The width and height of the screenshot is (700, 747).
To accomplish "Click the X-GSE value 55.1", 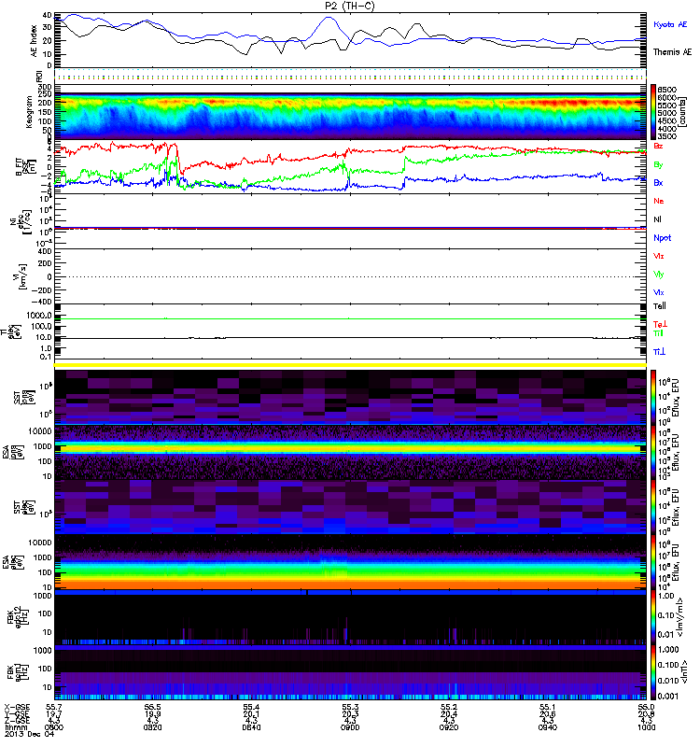I will [547, 707].
